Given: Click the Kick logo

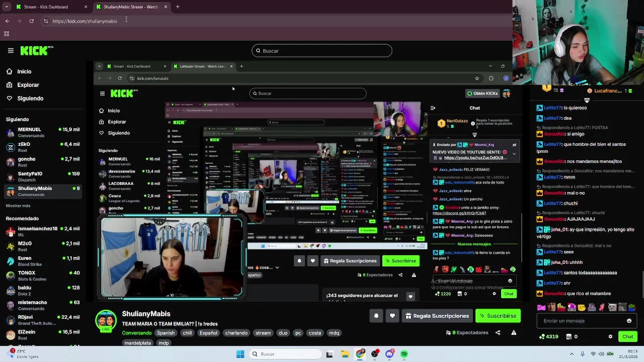Looking at the screenshot, I should tap(36, 50).
